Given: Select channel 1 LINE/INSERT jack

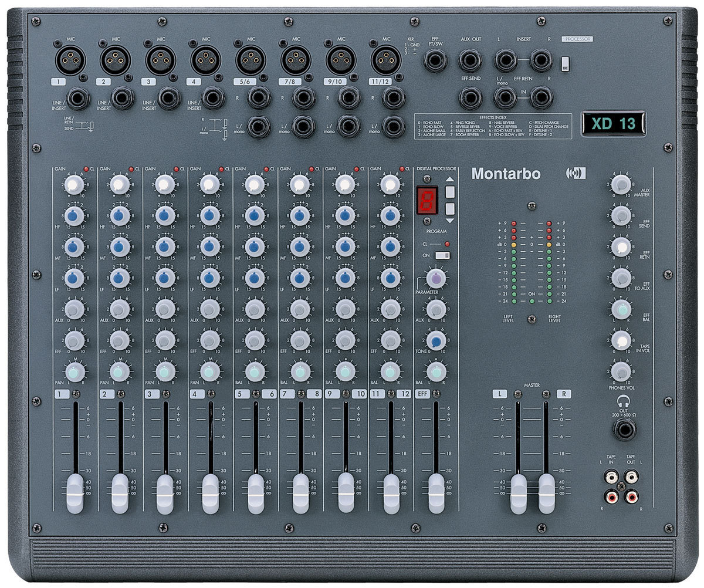Looking at the screenshot, I should coord(78,99).
